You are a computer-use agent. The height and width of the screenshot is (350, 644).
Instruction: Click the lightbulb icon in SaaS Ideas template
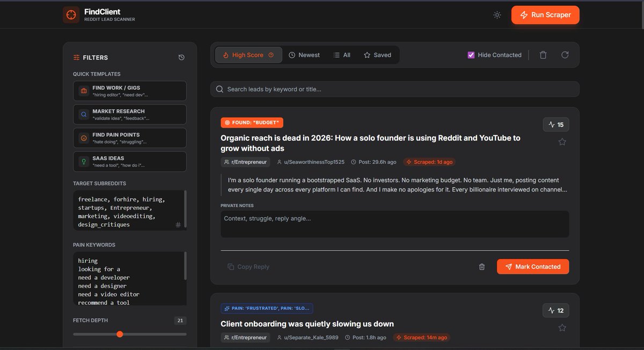84,162
